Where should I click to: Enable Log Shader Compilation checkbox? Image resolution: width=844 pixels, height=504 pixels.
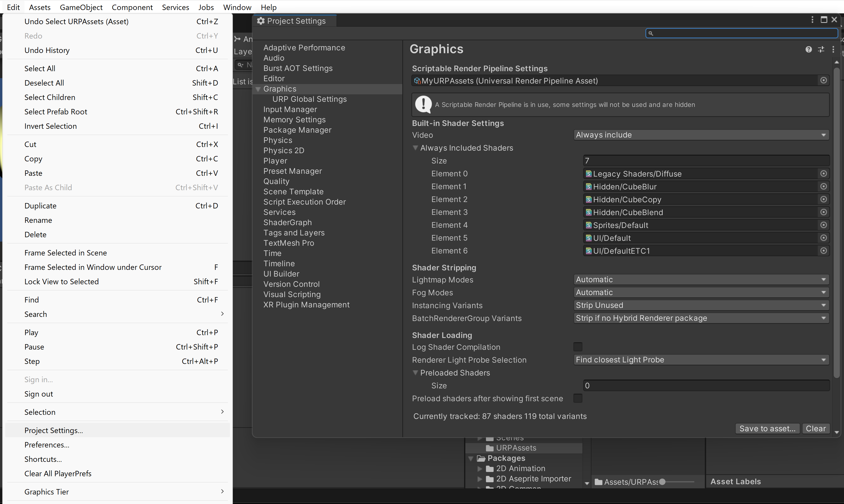pos(578,347)
